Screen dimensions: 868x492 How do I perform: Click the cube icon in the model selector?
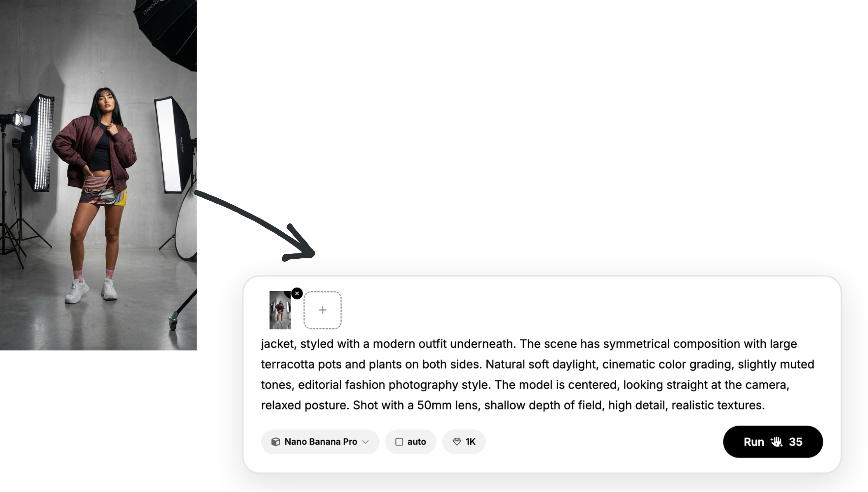(x=276, y=442)
